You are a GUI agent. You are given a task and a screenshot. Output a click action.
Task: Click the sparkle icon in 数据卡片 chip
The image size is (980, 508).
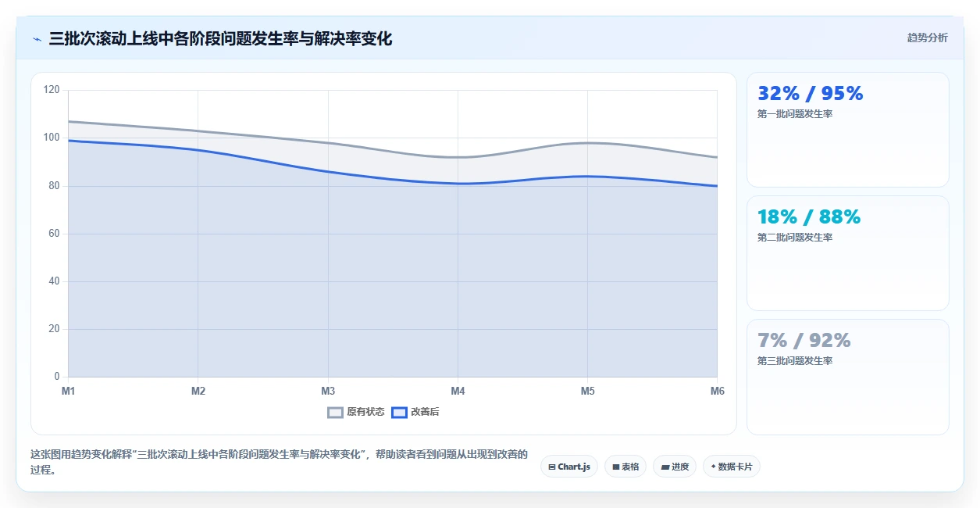click(713, 467)
